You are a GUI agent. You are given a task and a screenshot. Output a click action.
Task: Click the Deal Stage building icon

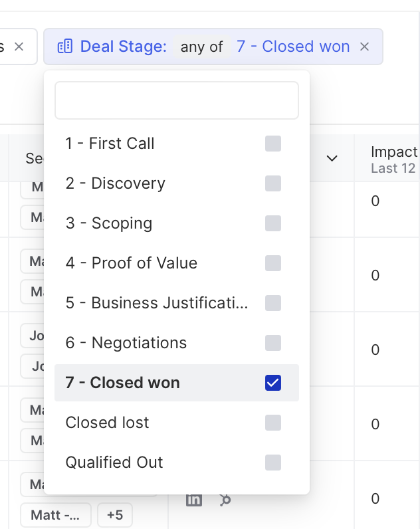[65, 47]
